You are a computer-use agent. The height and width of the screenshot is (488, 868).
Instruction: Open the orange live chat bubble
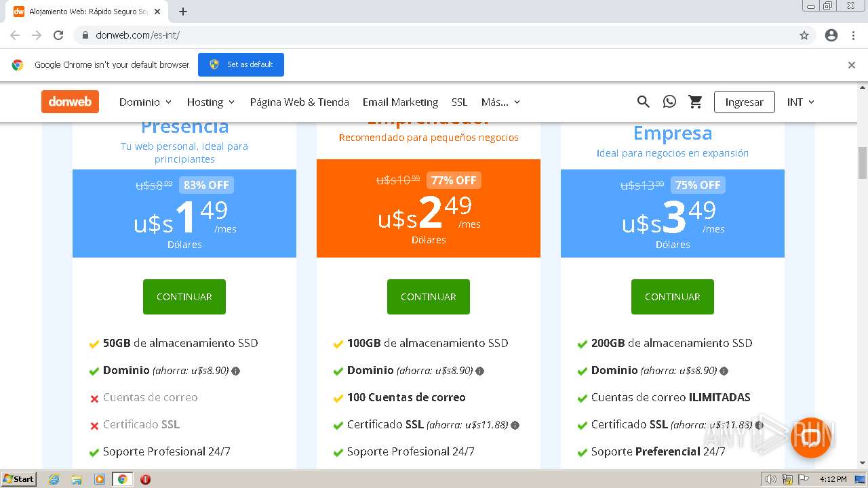pyautogui.click(x=810, y=437)
